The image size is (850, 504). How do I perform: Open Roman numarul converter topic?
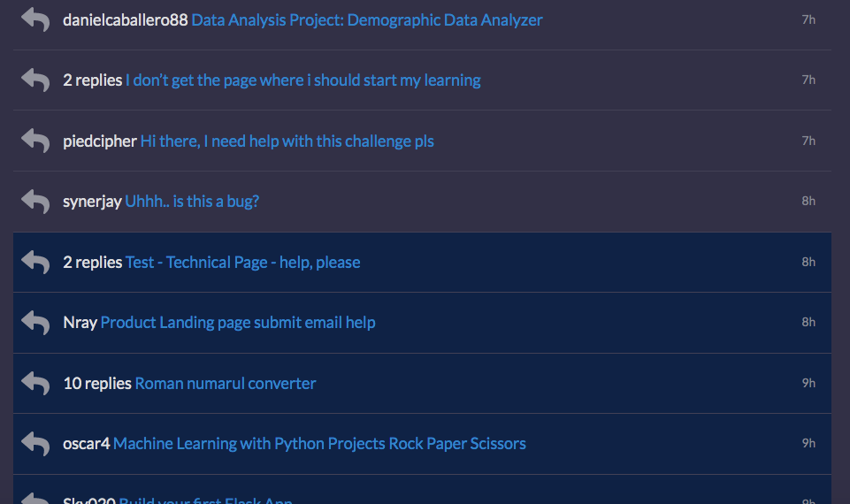pyautogui.click(x=225, y=384)
